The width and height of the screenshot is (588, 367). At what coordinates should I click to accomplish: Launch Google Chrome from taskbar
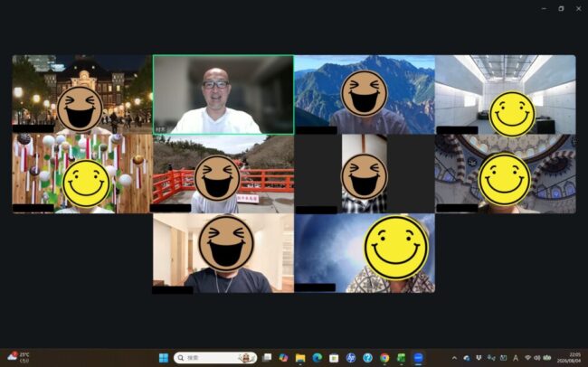pyautogui.click(x=384, y=358)
